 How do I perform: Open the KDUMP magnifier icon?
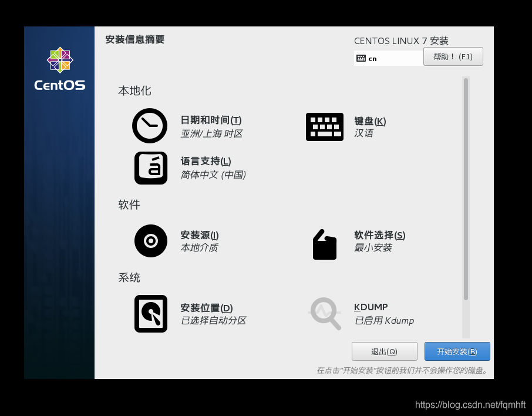325,313
